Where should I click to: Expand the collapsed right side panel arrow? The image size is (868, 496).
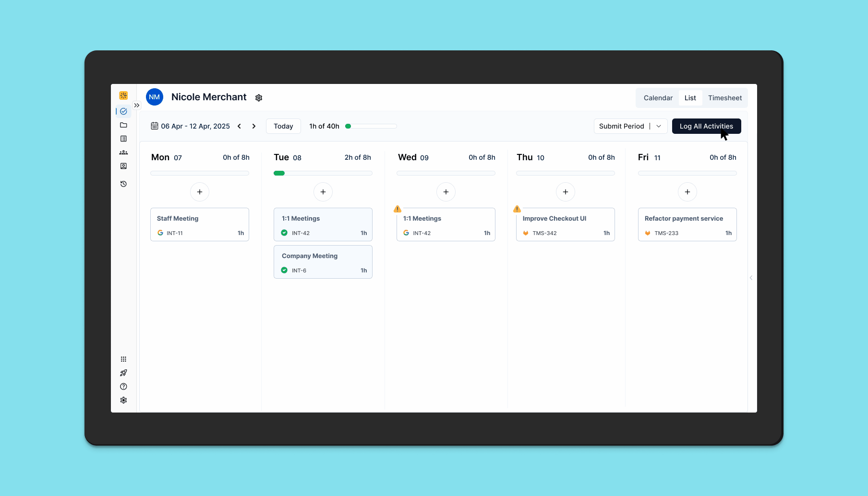(751, 278)
